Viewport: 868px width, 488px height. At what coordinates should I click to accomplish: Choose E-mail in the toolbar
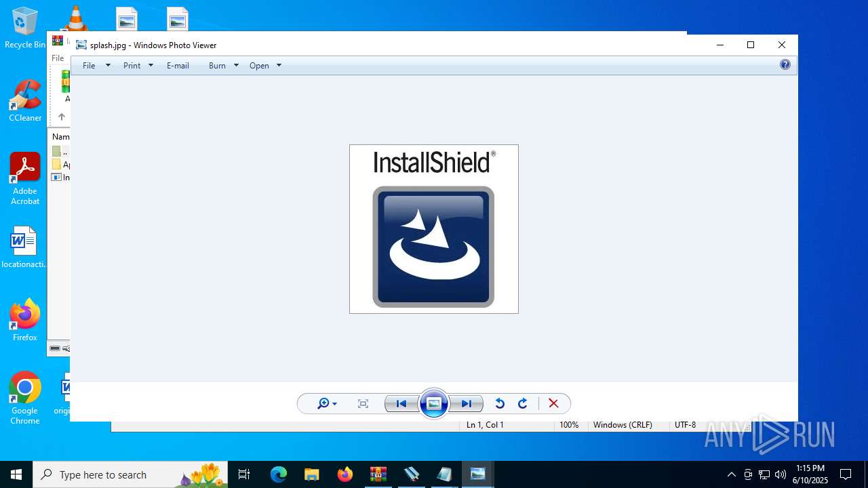[178, 66]
